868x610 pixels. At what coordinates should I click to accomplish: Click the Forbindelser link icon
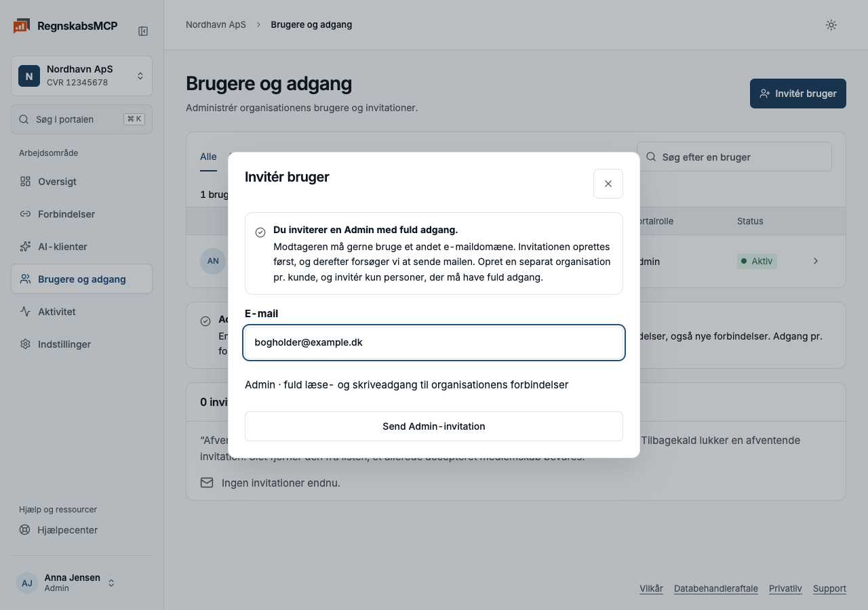click(25, 214)
